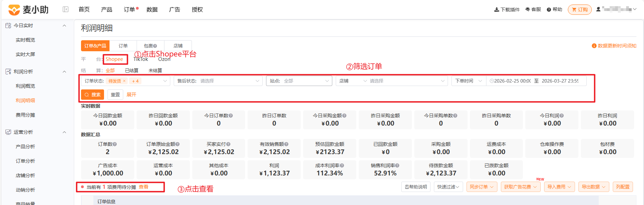
Task: Remove the 待发货 status tag
Action: pos(124,81)
